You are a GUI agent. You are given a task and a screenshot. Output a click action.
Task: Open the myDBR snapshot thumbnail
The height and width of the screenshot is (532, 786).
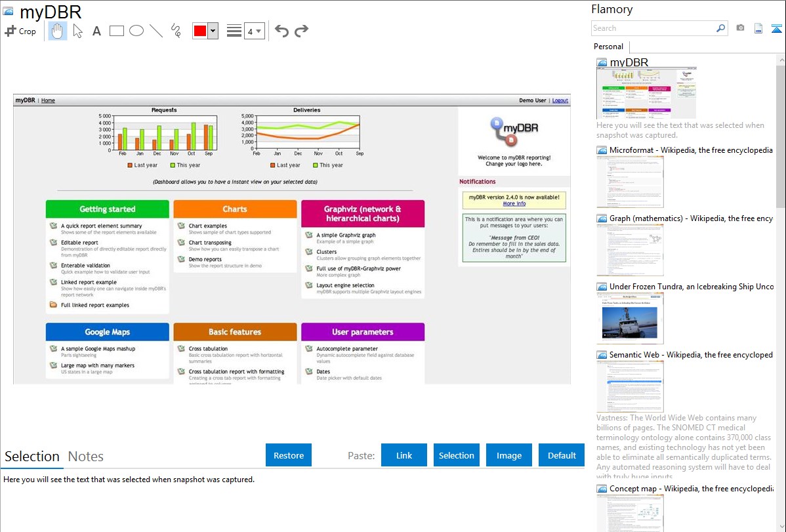coord(646,93)
